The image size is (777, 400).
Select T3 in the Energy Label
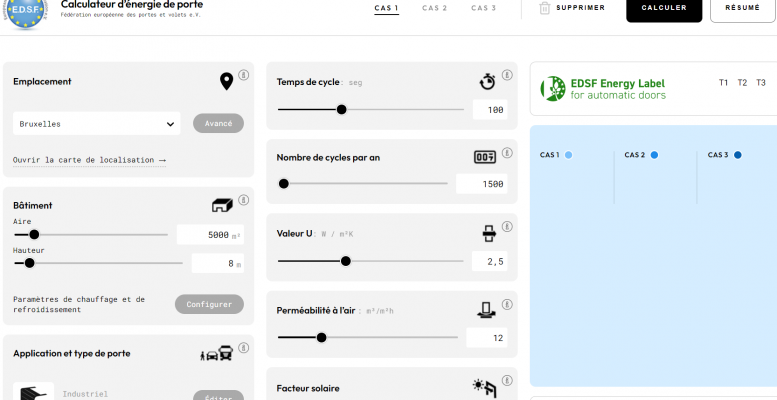[x=761, y=83]
